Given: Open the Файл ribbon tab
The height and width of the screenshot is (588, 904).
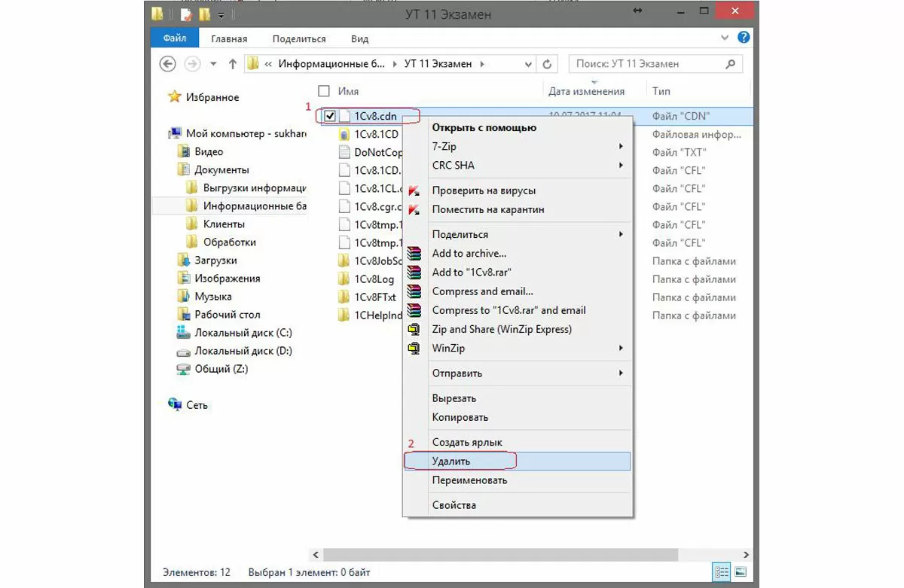Looking at the screenshot, I should click(175, 38).
